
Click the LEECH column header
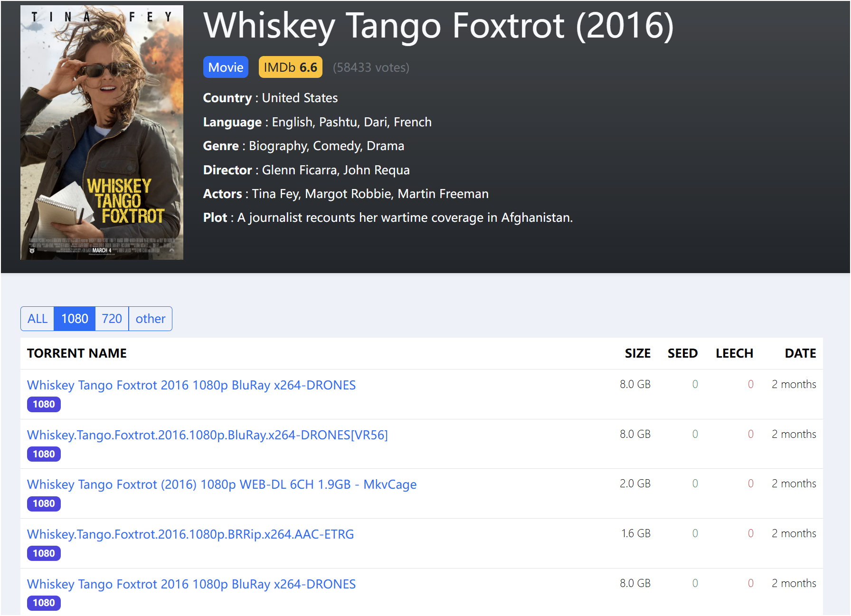pyautogui.click(x=735, y=353)
